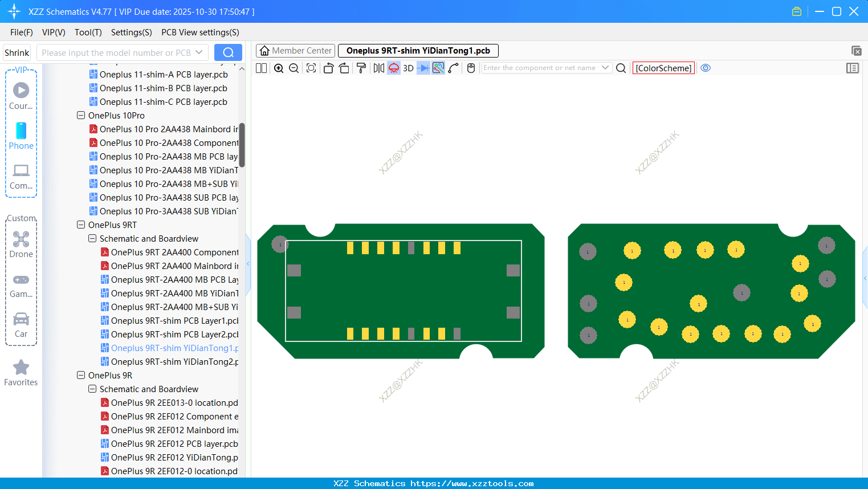Open the ColorScheme settings
Viewport: 868px width, 489px height.
(x=663, y=68)
